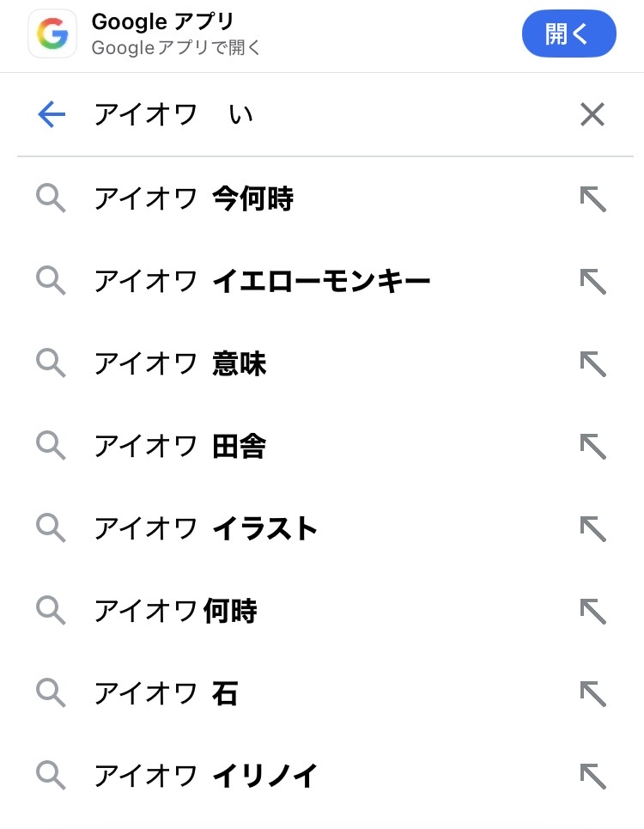Image resolution: width=644 pixels, height=829 pixels.
Task: Clear the search text with X icon
Action: click(x=592, y=115)
